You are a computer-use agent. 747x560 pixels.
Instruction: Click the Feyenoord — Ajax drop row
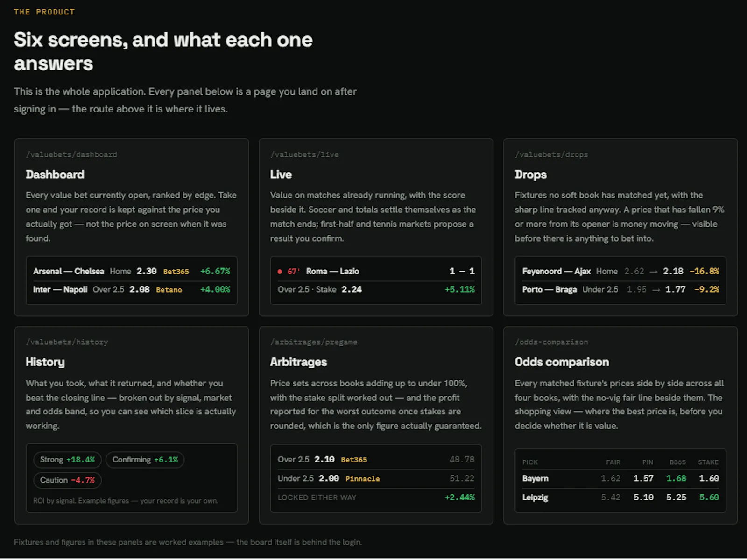tap(620, 271)
